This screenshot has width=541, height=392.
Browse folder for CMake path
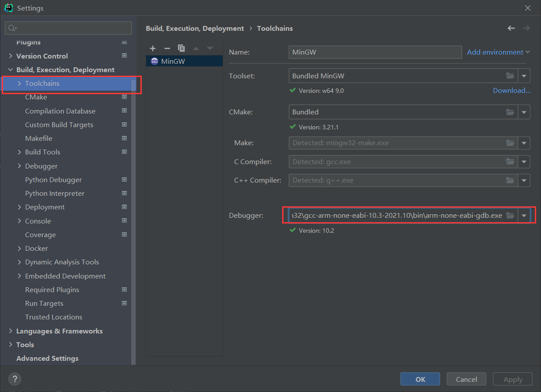[510, 112]
